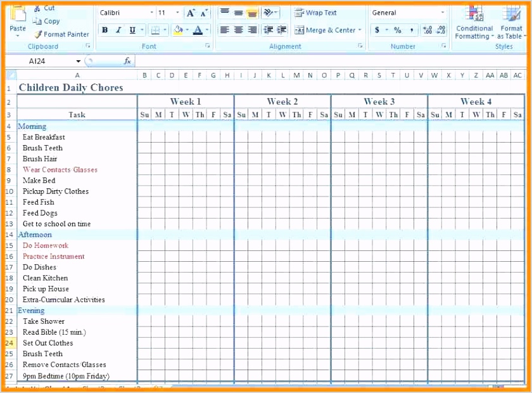532x393 pixels.
Task: Apply Wrap Text to the selected cell
Action: (x=317, y=12)
